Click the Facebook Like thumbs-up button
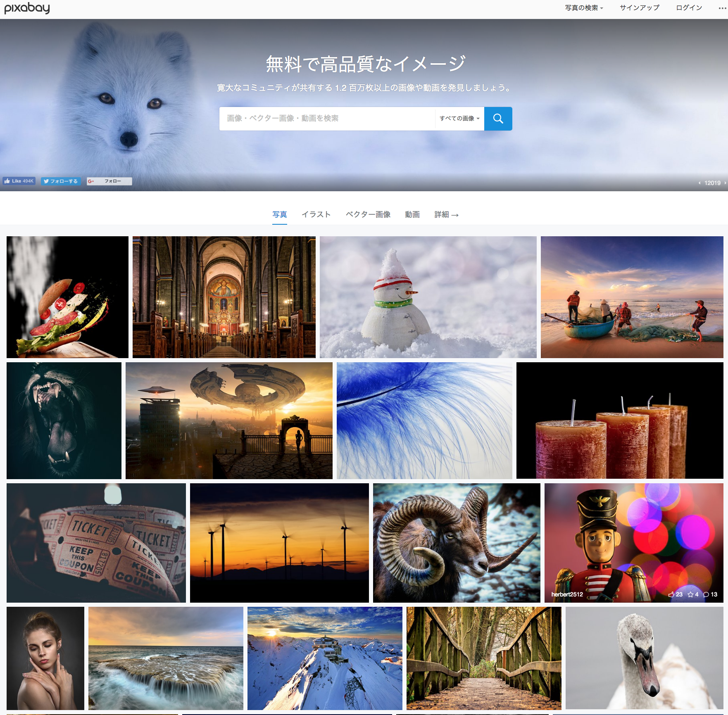Viewport: 728px width, 715px height. [19, 181]
